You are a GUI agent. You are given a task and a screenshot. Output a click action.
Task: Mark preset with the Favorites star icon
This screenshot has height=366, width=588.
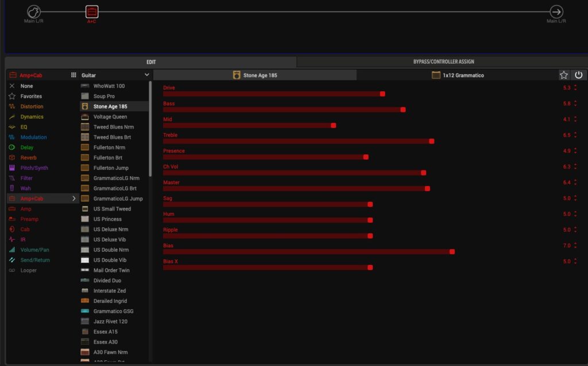564,75
